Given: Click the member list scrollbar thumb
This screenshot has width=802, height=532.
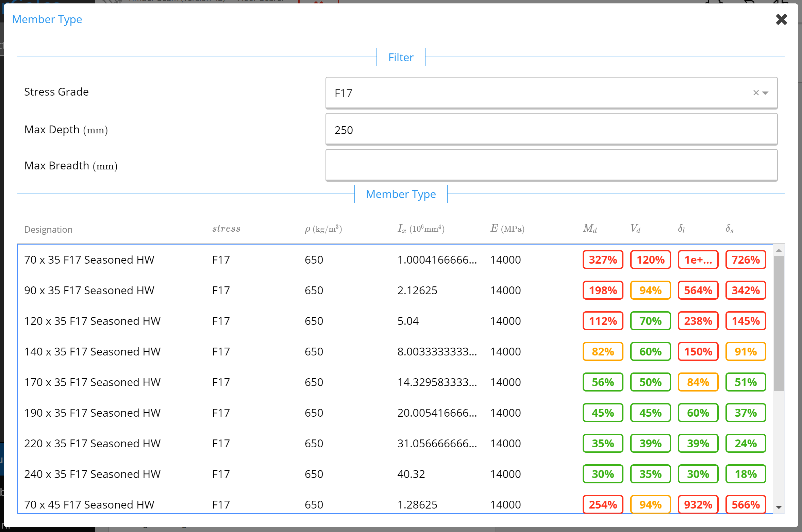Looking at the screenshot, I should point(779,323).
